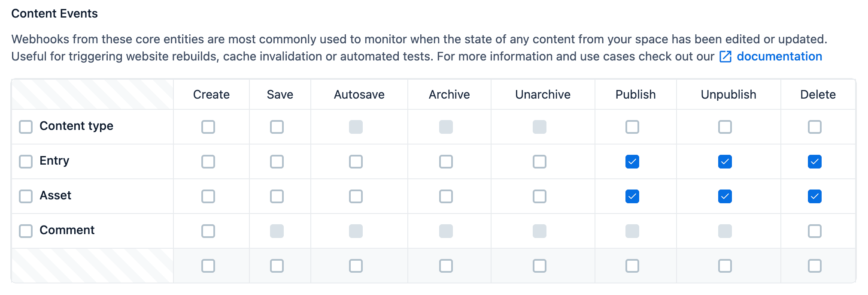Click the external link icon beside documentation
This screenshot has height=295, width=868.
point(725,56)
